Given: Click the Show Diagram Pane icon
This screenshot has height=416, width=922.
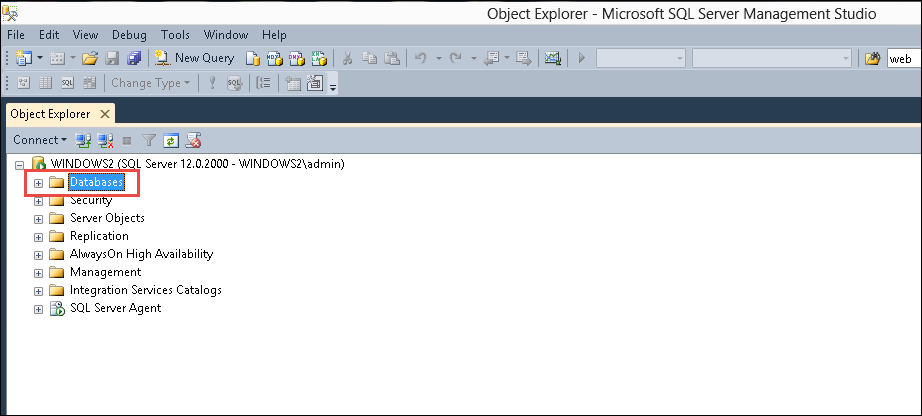Looking at the screenshot, I should coord(24,83).
